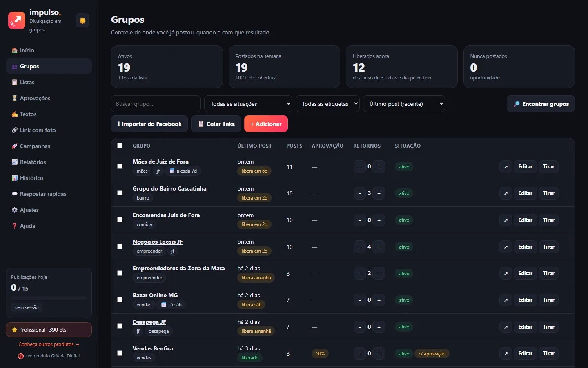The height and width of the screenshot is (368, 588).
Task: Click the Profissional 390 pts plan badge
Action: 49,330
